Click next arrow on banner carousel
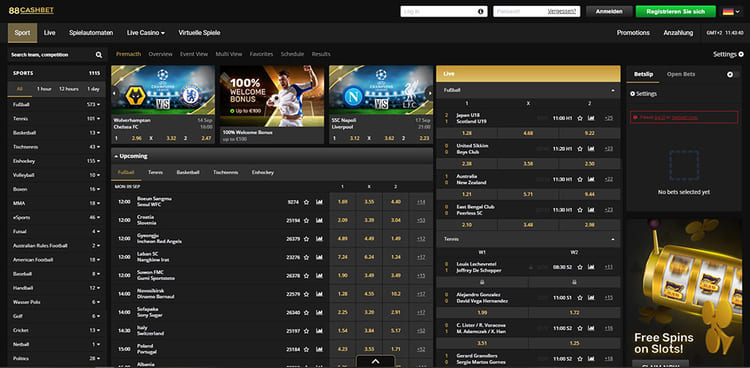The width and height of the screenshot is (750, 368). (x=429, y=93)
